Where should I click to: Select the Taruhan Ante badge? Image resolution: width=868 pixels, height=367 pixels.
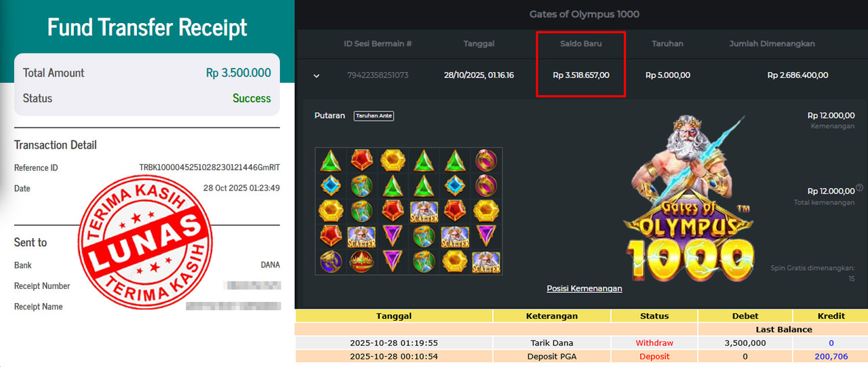374,116
